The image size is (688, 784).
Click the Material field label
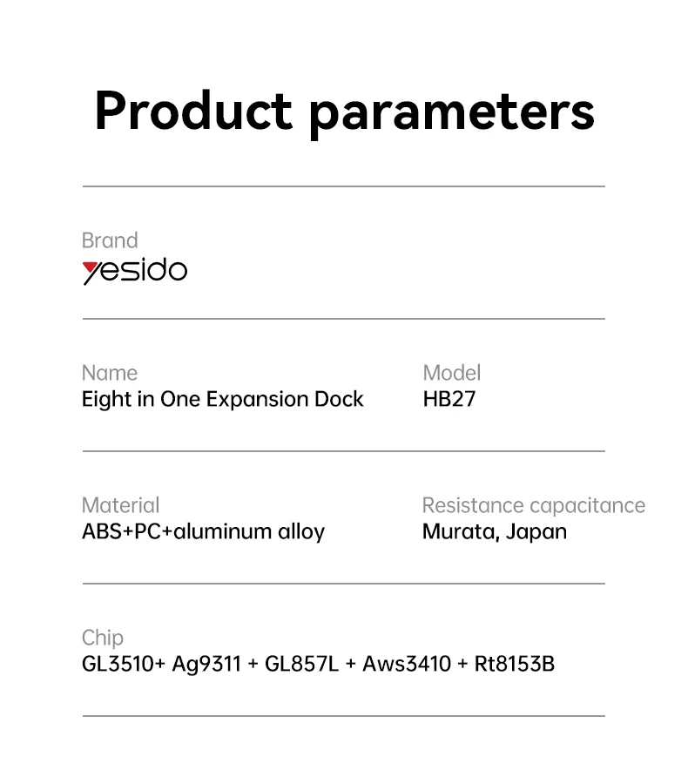coord(120,505)
